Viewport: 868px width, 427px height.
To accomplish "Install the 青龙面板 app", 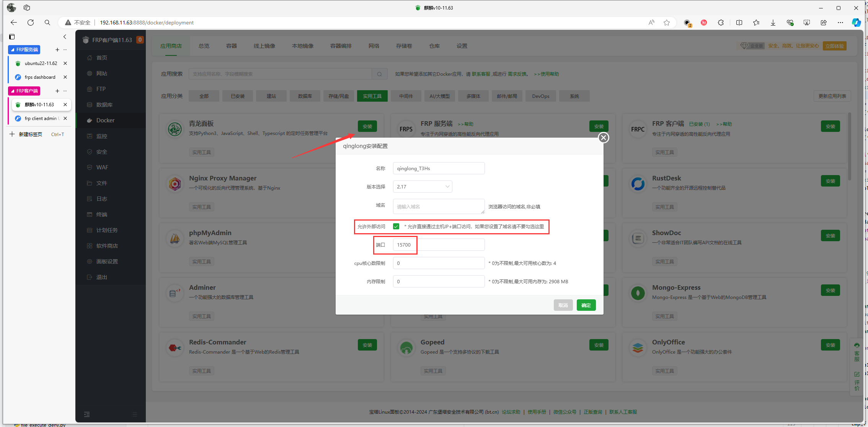I will [x=367, y=126].
